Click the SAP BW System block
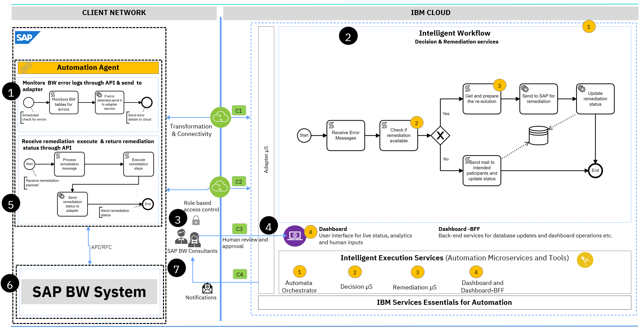The width and height of the screenshot is (644, 336). coord(89,292)
